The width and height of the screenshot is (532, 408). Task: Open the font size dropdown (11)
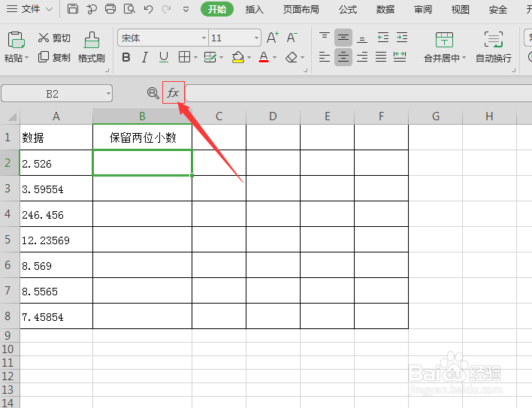(x=257, y=38)
